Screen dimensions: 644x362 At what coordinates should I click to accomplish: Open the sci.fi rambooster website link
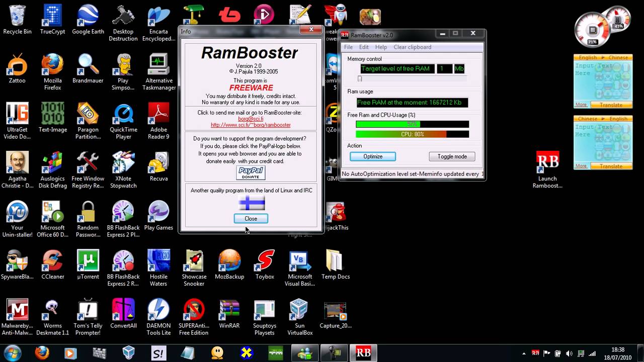point(251,125)
